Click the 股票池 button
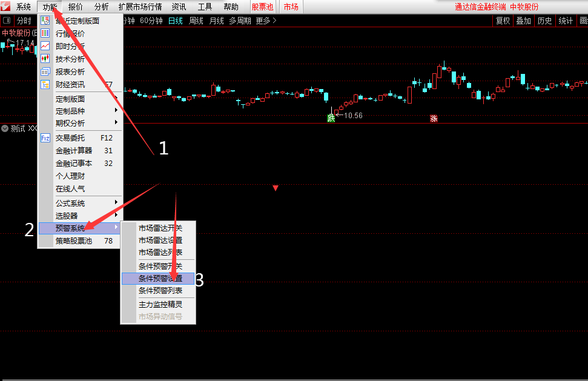Image resolution: width=588 pixels, height=381 pixels. pyautogui.click(x=262, y=7)
